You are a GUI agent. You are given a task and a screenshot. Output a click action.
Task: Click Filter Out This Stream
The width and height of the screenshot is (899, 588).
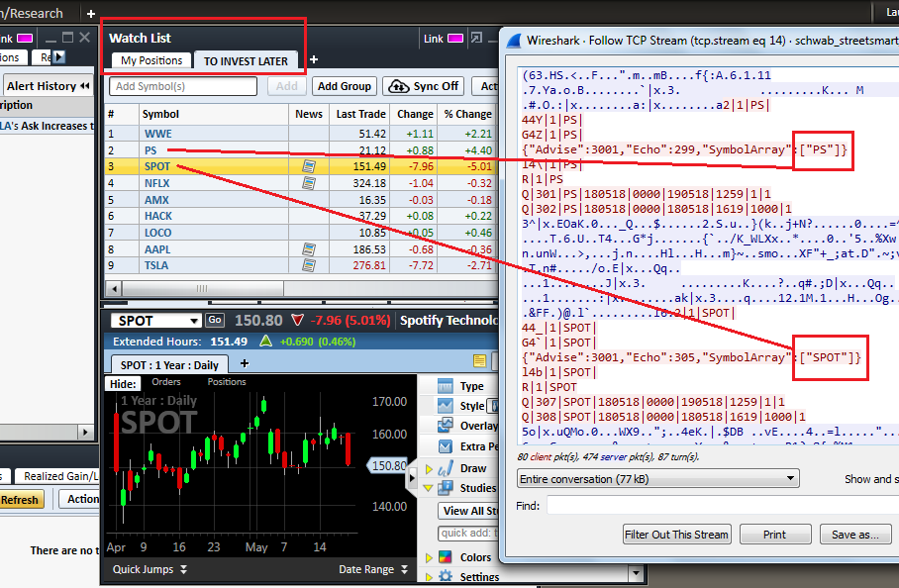(x=676, y=535)
